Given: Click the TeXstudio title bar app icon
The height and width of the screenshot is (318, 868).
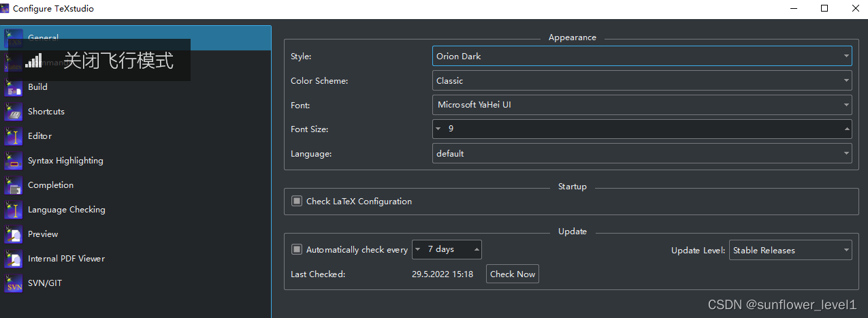Looking at the screenshot, I should click(x=5, y=8).
